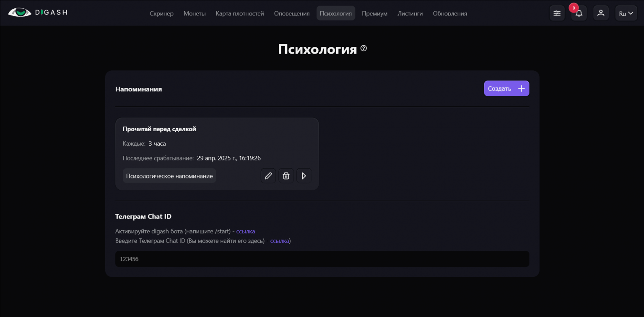Open the bot activation ссылка link
The height and width of the screenshot is (317, 644).
246,231
